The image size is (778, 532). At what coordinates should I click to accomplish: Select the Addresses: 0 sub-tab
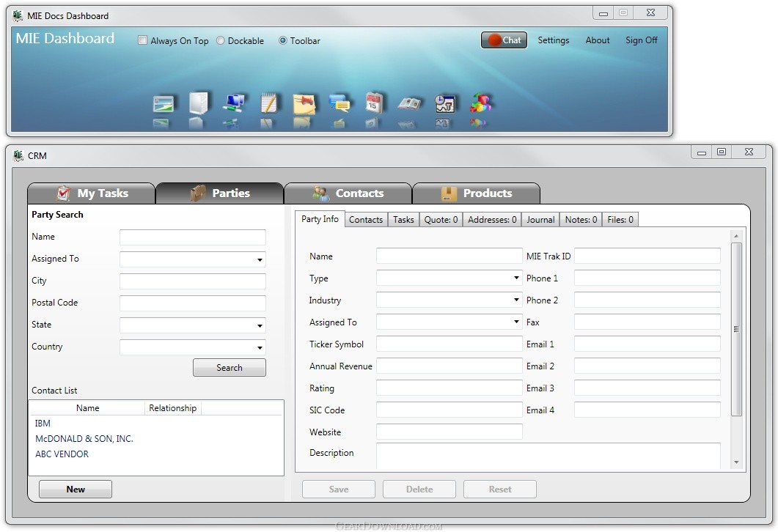coord(492,220)
